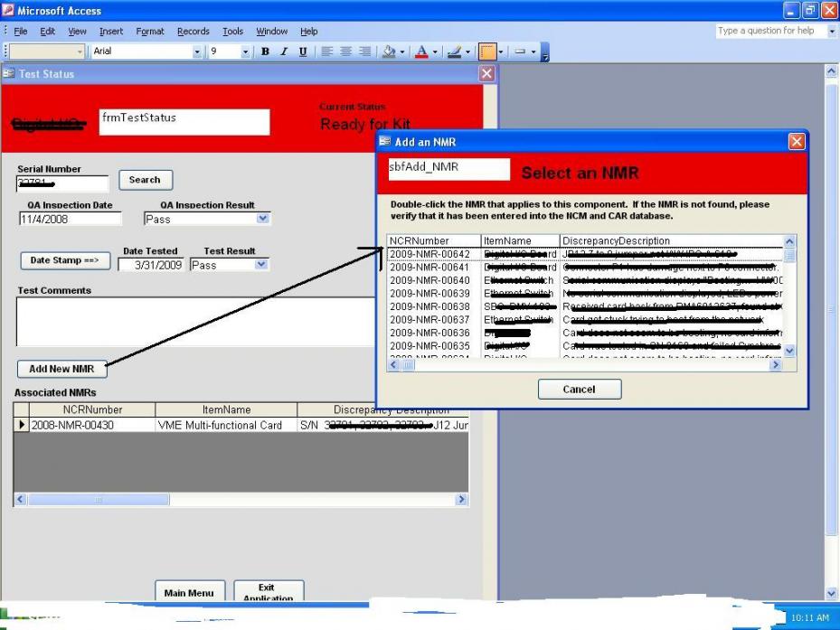Screen dimensions: 840x630
Task: Center text alignment in toolbar
Action: pyautogui.click(x=346, y=52)
